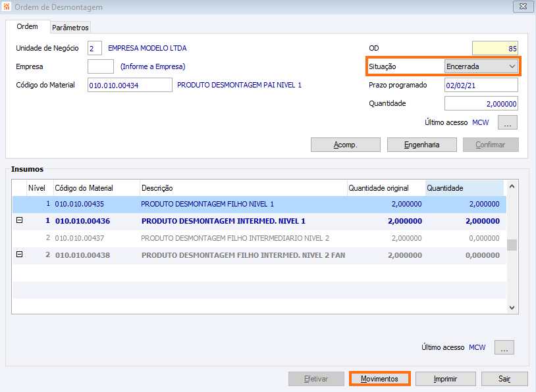Select the Ordem tab
Image resolution: width=536 pixels, height=392 pixels.
pyautogui.click(x=28, y=26)
